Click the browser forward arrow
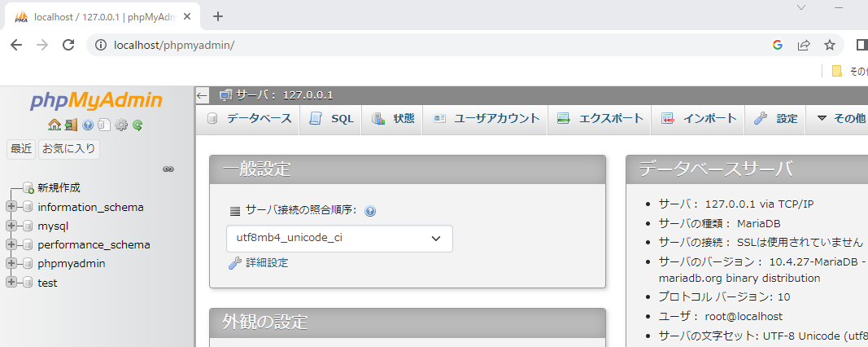The height and width of the screenshot is (347, 868). [x=42, y=45]
